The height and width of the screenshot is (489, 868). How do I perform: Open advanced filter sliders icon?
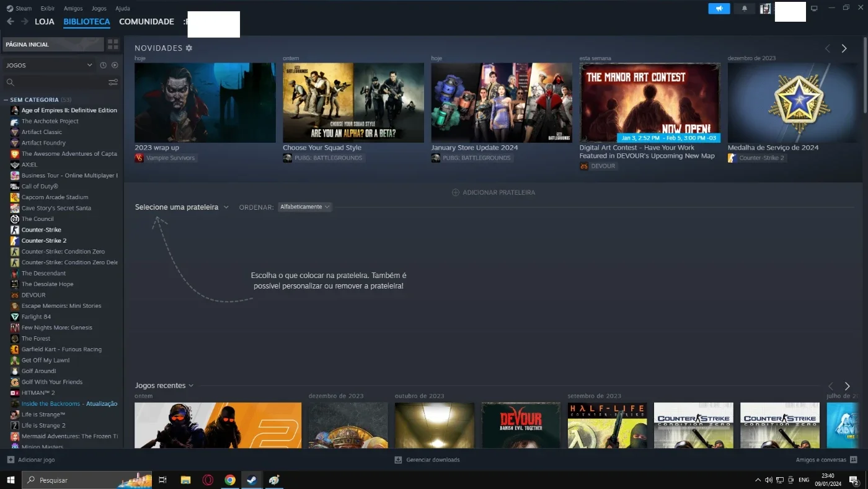(x=113, y=82)
